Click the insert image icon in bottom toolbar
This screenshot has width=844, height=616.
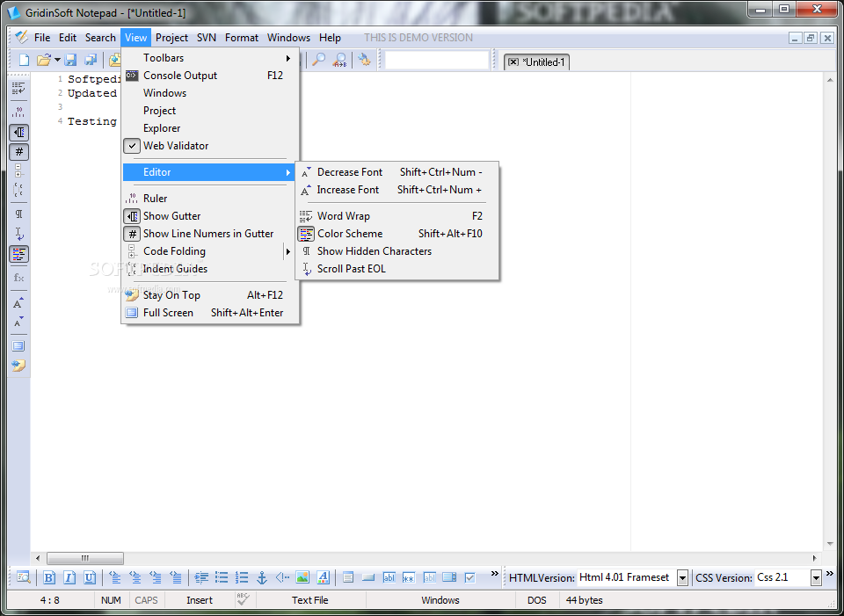302,578
